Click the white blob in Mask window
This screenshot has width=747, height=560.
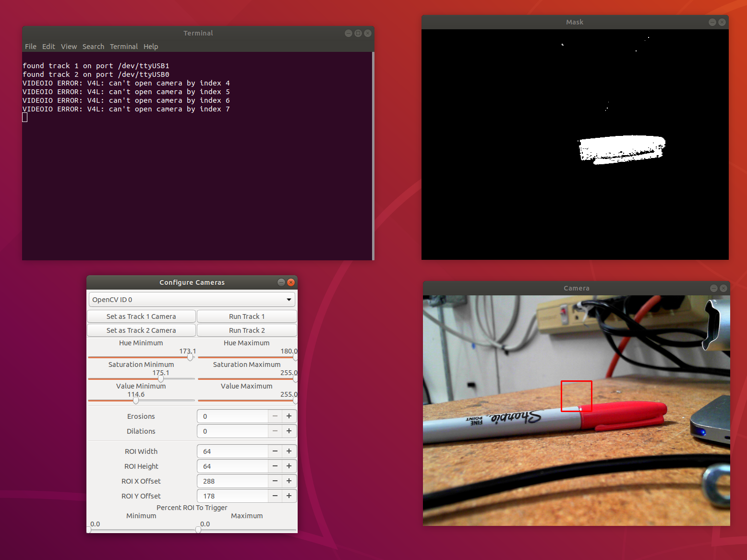[622, 149]
